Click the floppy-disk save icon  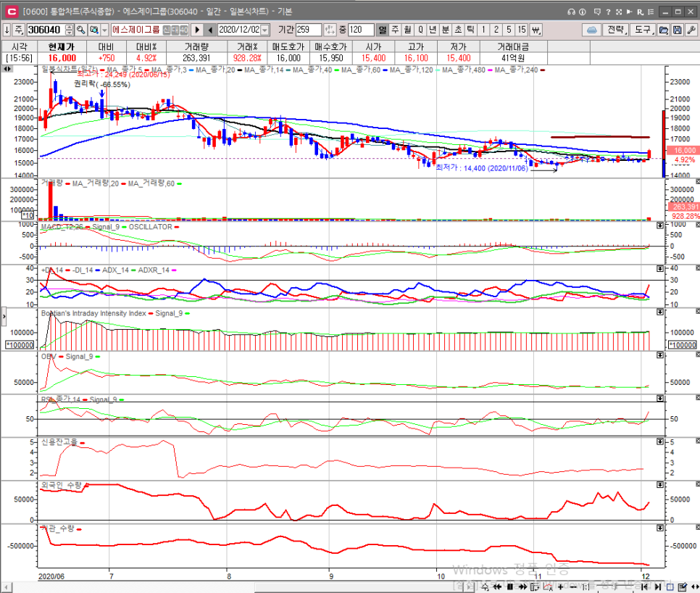point(678,30)
